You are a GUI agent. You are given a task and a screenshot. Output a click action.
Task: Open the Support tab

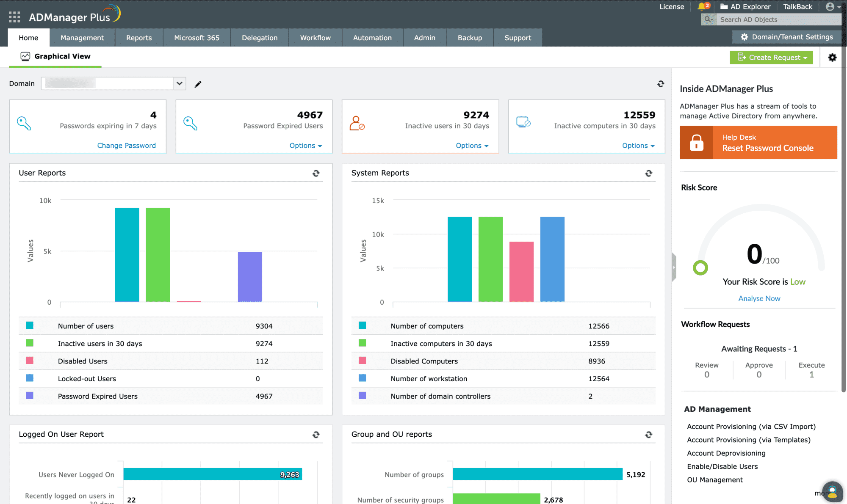518,38
